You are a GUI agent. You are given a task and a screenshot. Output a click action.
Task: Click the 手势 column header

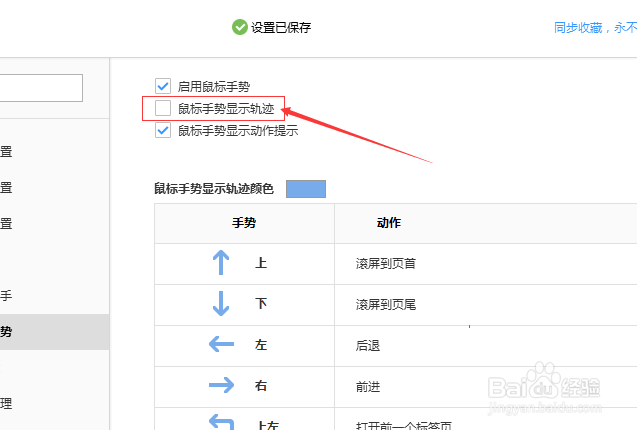[244, 223]
